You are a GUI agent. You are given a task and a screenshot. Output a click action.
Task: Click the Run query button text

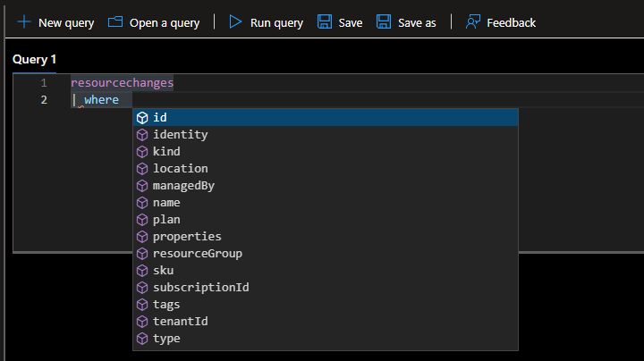coord(276,22)
